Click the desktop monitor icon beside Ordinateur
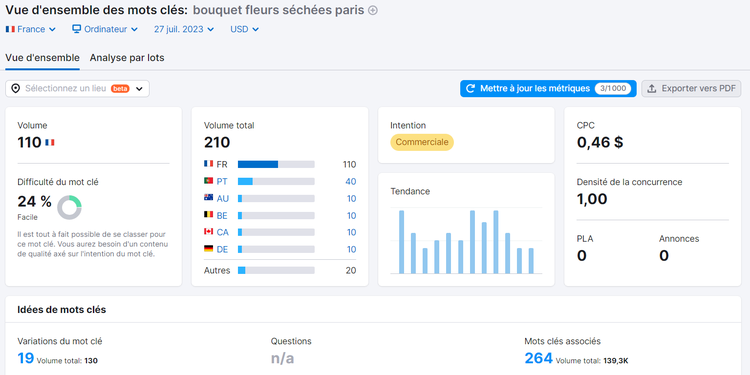This screenshot has height=375, width=750. click(77, 29)
